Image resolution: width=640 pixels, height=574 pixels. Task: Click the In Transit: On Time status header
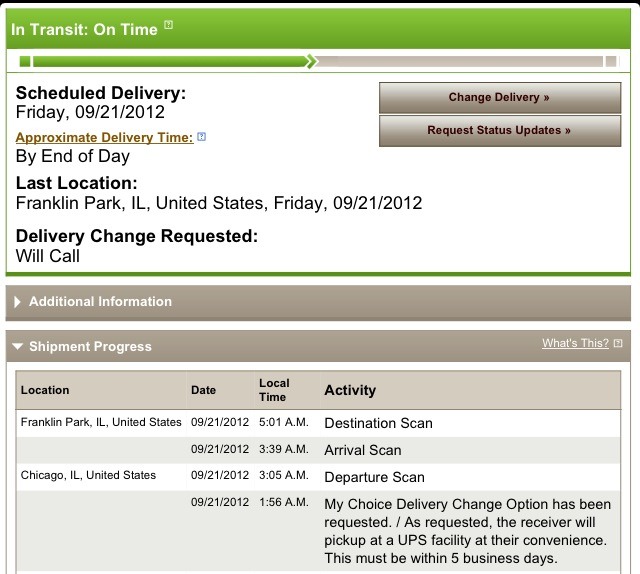[x=84, y=29]
